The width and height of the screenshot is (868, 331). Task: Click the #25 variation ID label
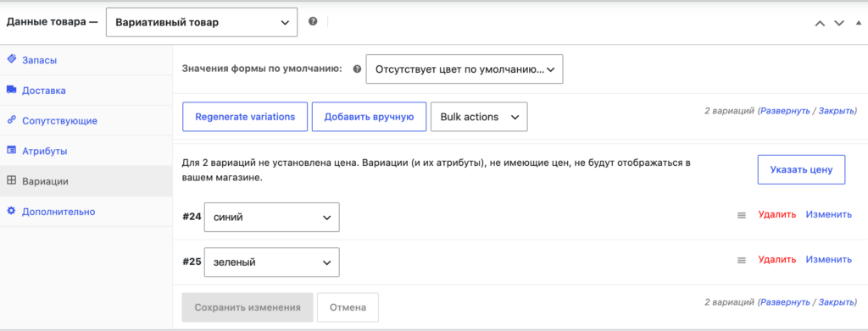click(x=192, y=262)
